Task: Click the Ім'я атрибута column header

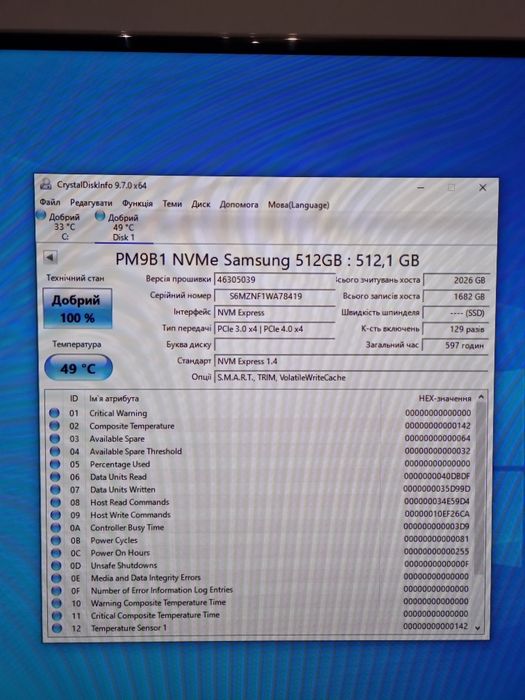Action: (x=114, y=399)
